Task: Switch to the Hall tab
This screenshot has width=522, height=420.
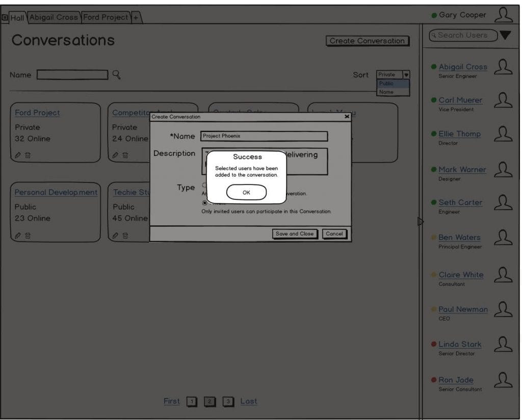Action: tap(17, 17)
